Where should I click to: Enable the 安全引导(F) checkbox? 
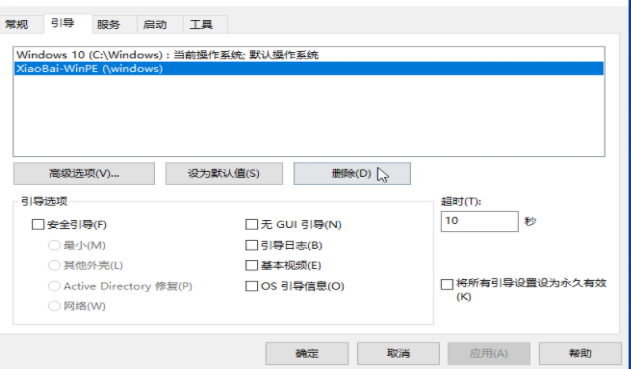coord(38,224)
